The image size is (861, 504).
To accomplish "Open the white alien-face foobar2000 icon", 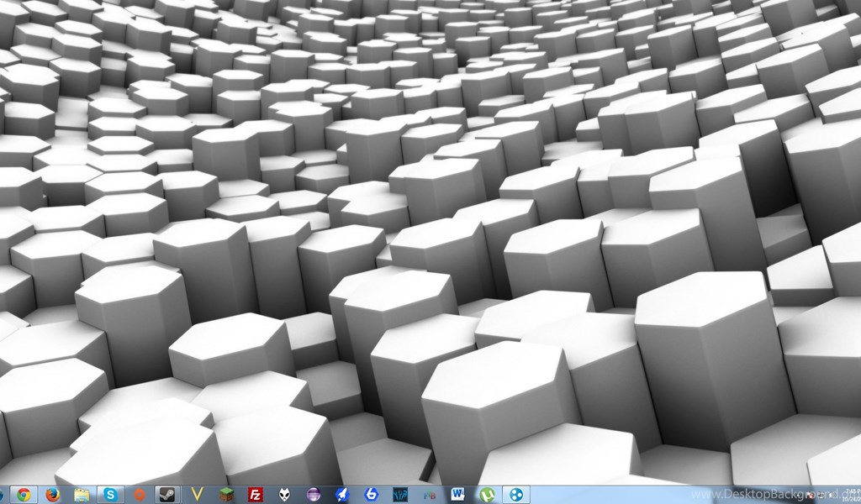I will click(284, 495).
